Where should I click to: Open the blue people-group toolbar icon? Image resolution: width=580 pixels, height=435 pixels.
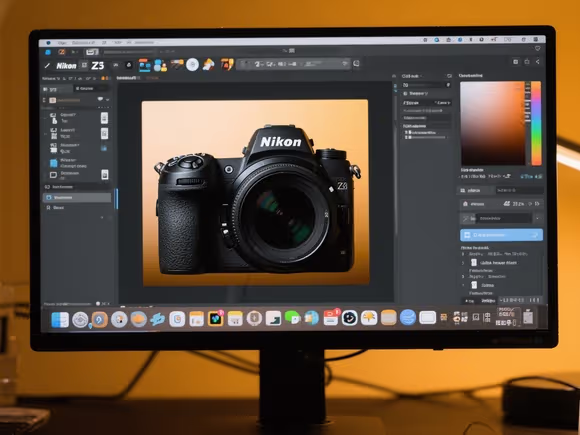pyautogui.click(x=160, y=65)
